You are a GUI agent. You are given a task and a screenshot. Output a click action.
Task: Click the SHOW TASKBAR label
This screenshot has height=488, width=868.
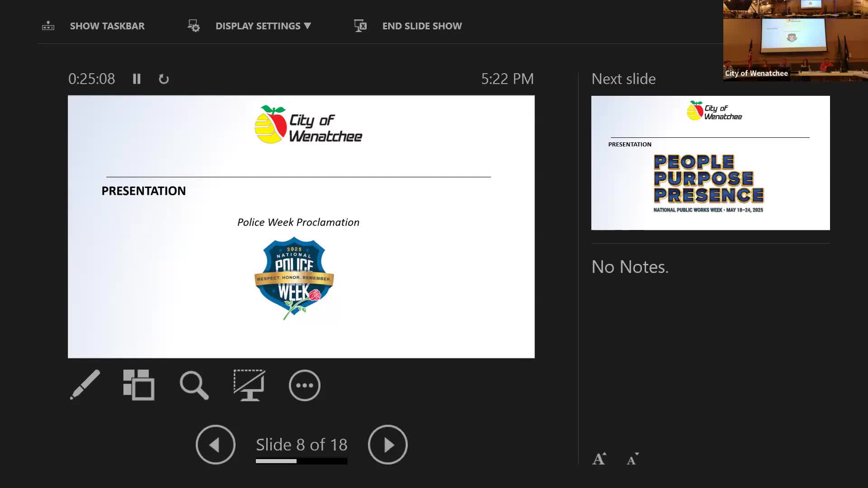pos(107,26)
